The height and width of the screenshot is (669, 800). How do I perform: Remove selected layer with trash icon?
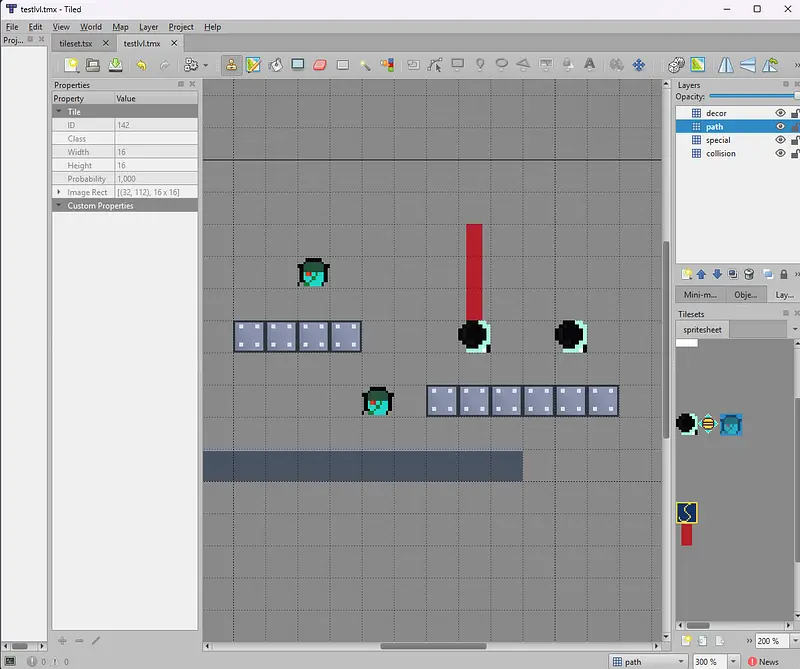pos(750,274)
